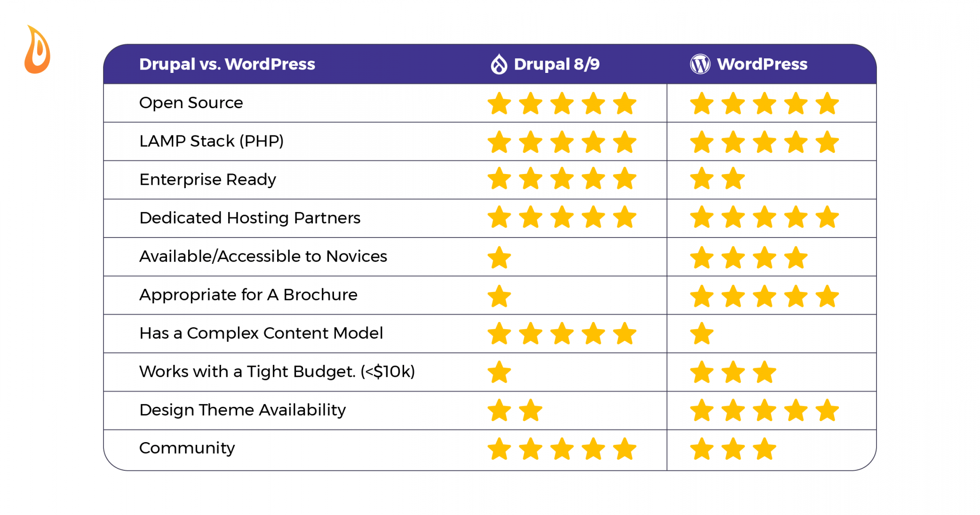The width and height of the screenshot is (980, 515).
Task: Click the 'Community' row label
Action: click(187, 448)
